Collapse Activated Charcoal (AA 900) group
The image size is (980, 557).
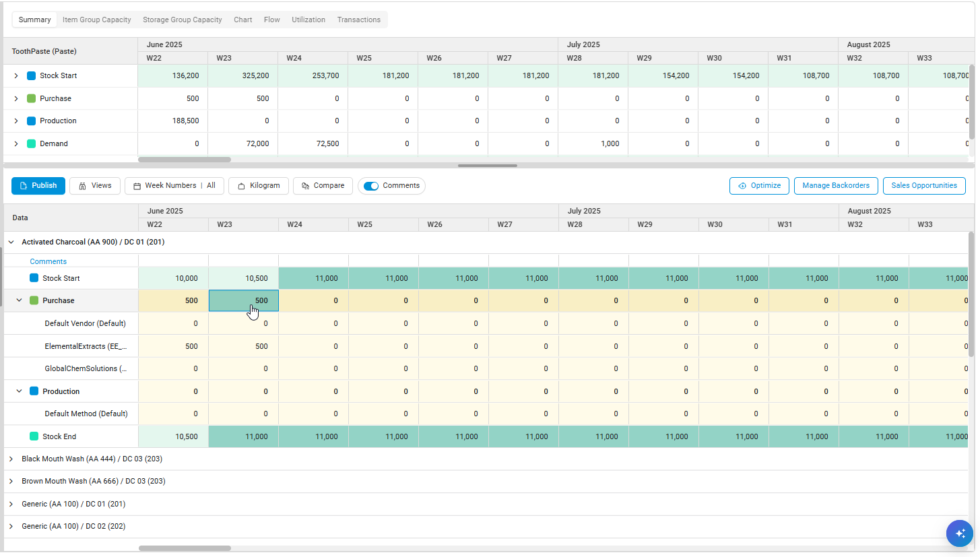pyautogui.click(x=11, y=242)
